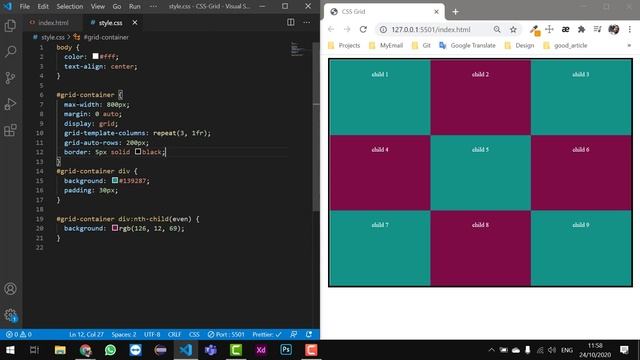Image resolution: width=640 pixels, height=360 pixels.
Task: Click the feedback icon in status bar
Action: 293,334
